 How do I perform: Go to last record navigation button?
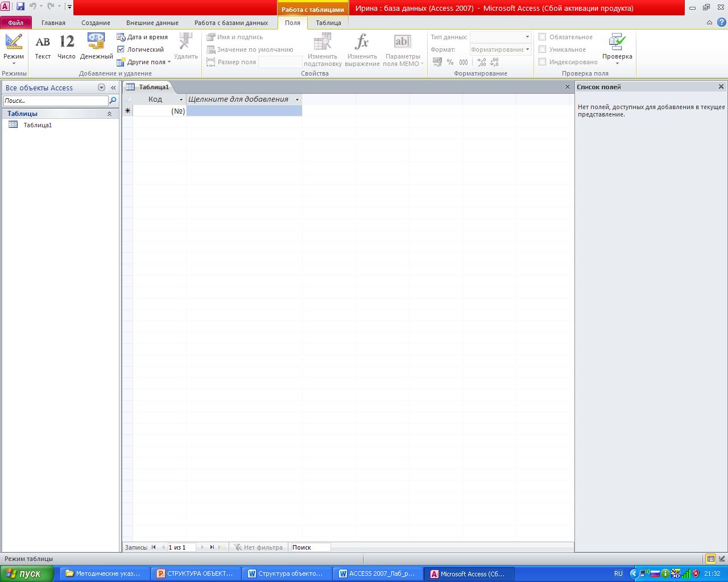pos(212,547)
